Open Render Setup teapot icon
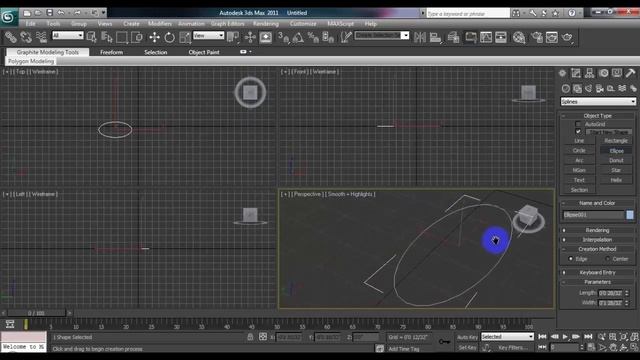The image size is (640, 360). (x=537, y=38)
